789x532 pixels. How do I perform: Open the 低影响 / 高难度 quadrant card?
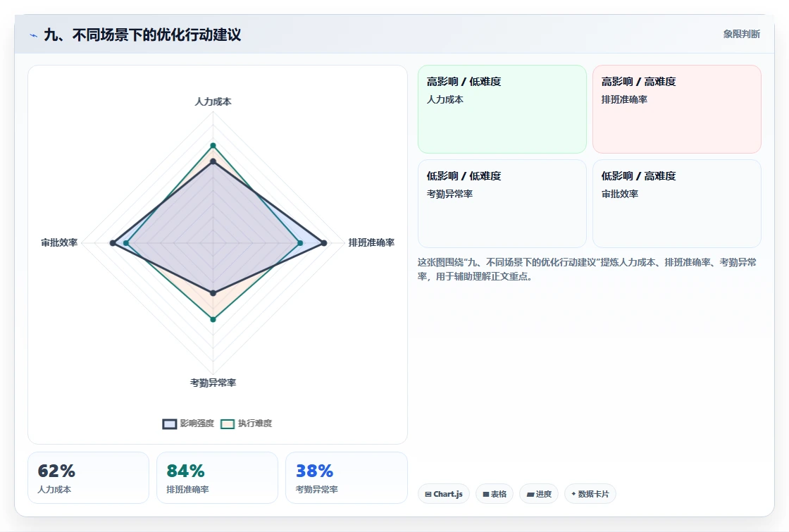(677, 204)
